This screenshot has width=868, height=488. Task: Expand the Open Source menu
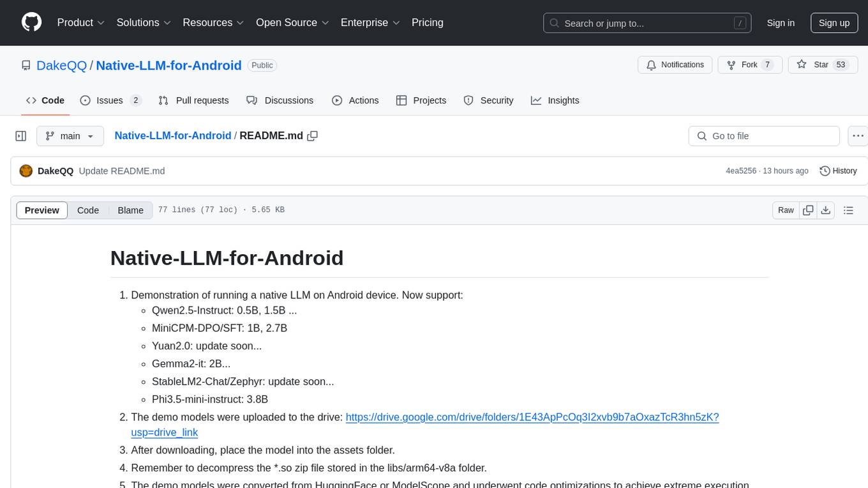point(292,22)
